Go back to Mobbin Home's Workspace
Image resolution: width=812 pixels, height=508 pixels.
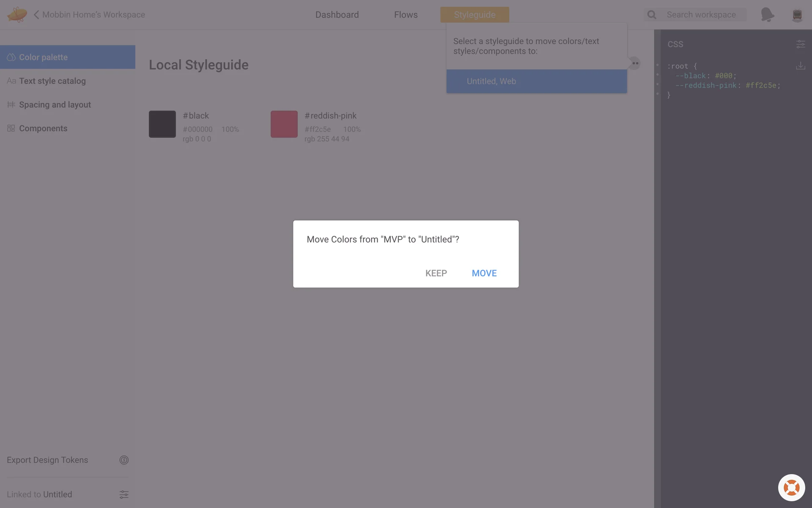[x=90, y=14]
